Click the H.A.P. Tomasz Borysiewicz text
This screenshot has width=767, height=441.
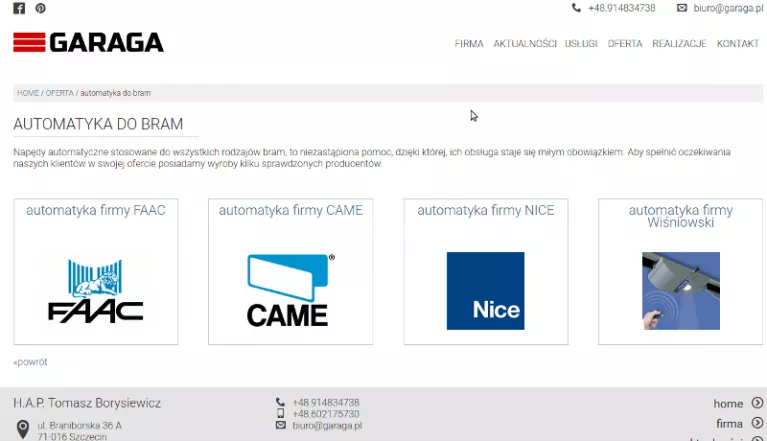click(87, 403)
